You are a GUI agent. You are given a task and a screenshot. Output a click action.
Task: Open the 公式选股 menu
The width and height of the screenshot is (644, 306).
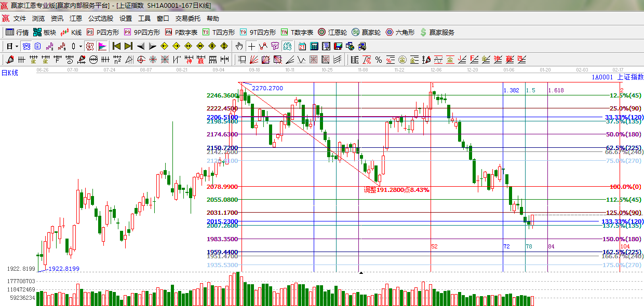pyautogui.click(x=100, y=19)
